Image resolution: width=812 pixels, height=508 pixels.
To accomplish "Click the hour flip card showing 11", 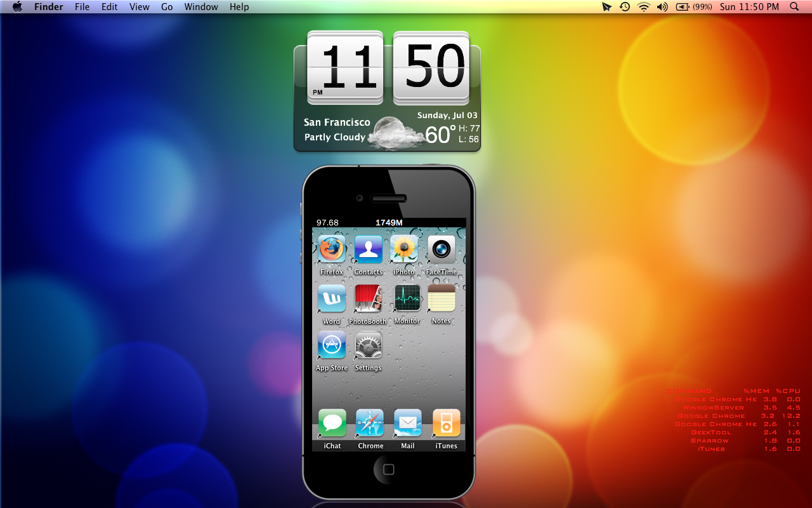I will pyautogui.click(x=346, y=67).
